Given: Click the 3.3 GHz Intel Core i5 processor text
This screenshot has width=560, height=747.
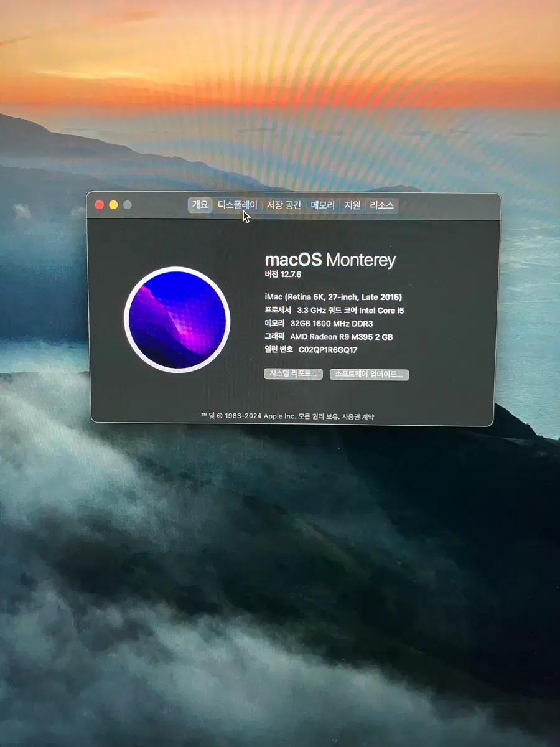Looking at the screenshot, I should [350, 310].
